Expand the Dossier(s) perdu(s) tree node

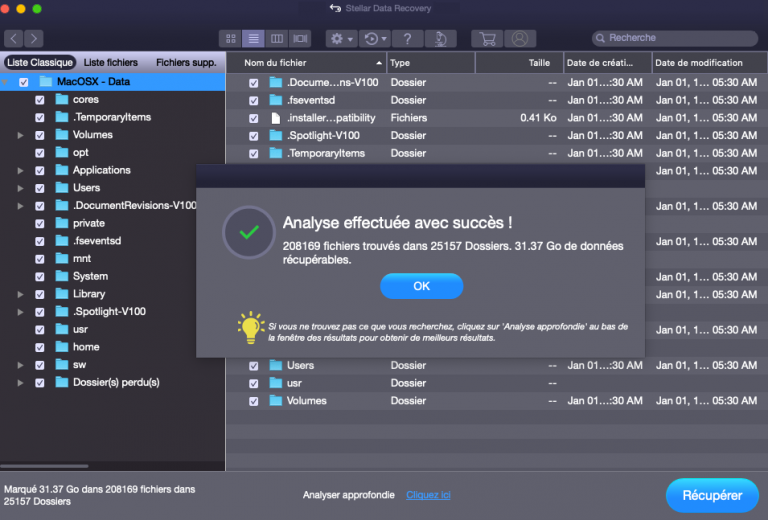(x=20, y=382)
